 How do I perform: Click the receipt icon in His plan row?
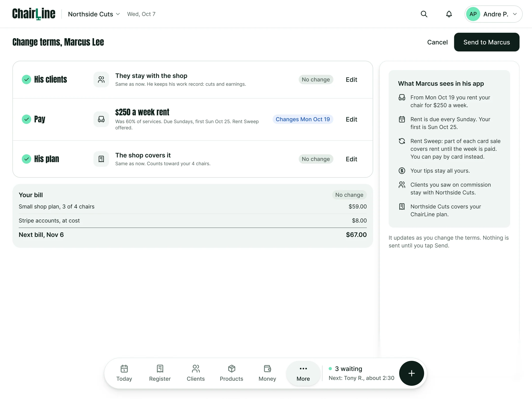point(101,159)
